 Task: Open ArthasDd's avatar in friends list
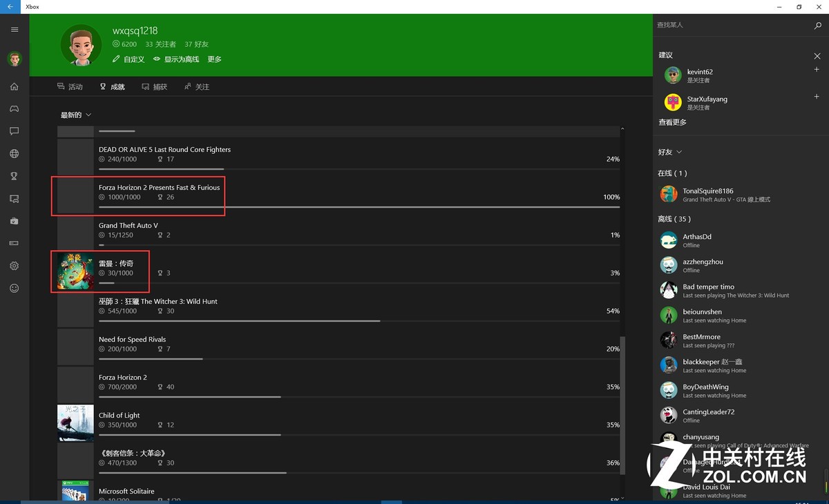coord(669,240)
